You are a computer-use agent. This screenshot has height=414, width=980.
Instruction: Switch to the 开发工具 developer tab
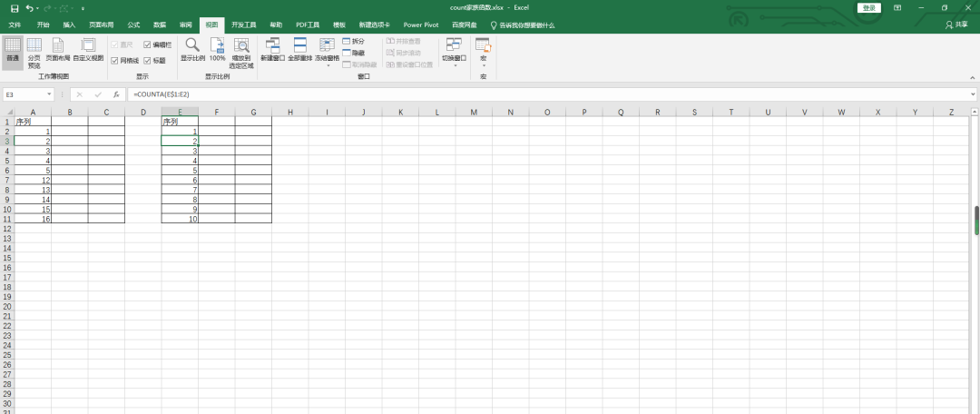tap(244, 25)
